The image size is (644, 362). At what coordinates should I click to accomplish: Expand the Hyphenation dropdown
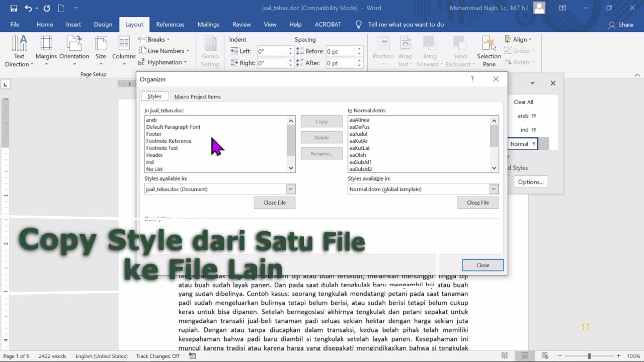tap(186, 62)
